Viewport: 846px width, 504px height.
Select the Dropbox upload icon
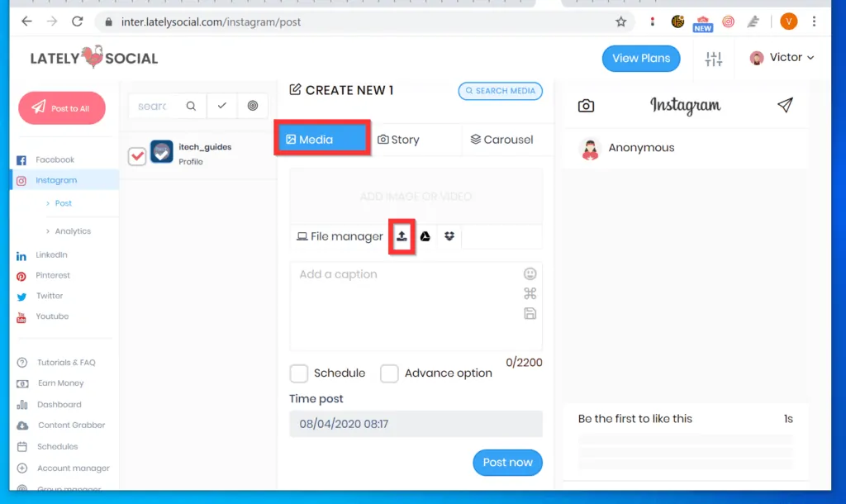point(449,236)
